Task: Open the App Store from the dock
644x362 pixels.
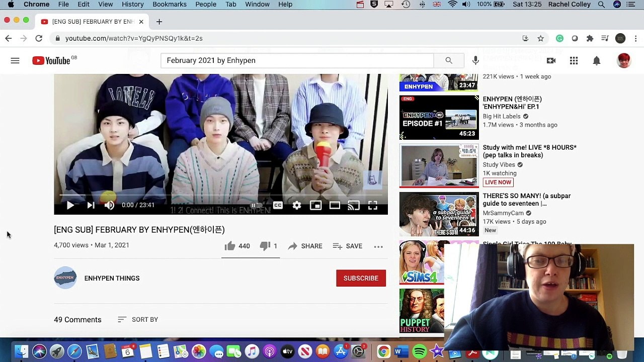Action: (341, 351)
